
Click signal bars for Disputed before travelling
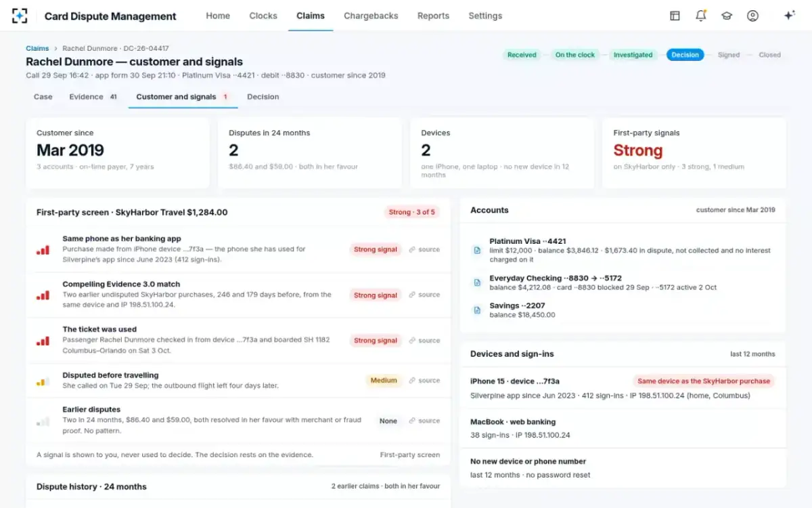(43, 381)
